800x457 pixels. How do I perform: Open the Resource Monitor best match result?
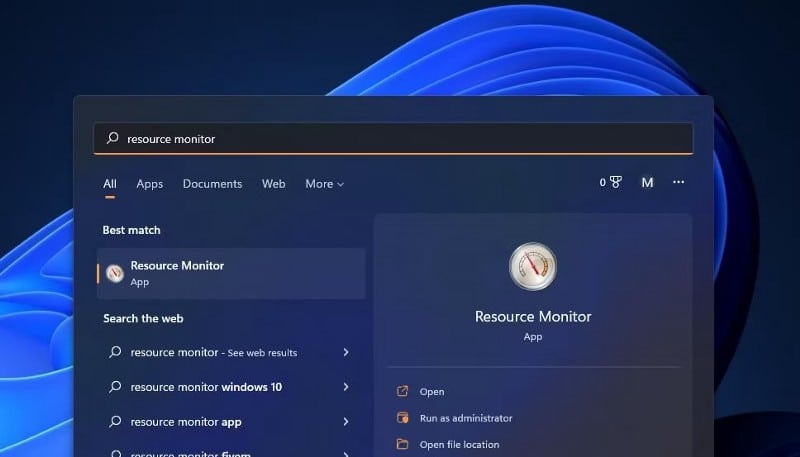(x=231, y=273)
